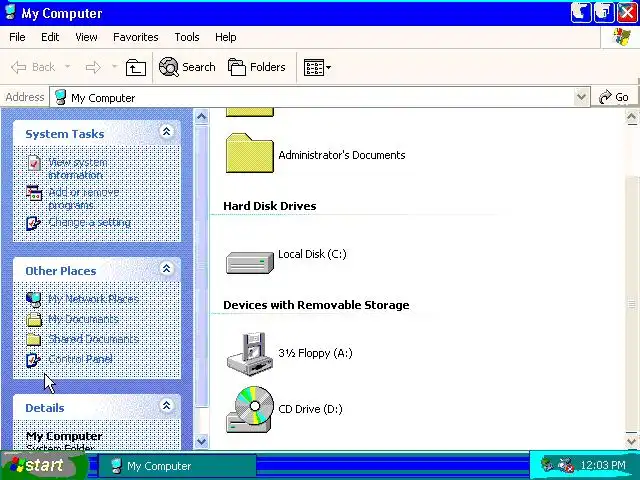Image resolution: width=640 pixels, height=480 pixels.
Task: Click the Back navigation button
Action: point(33,67)
